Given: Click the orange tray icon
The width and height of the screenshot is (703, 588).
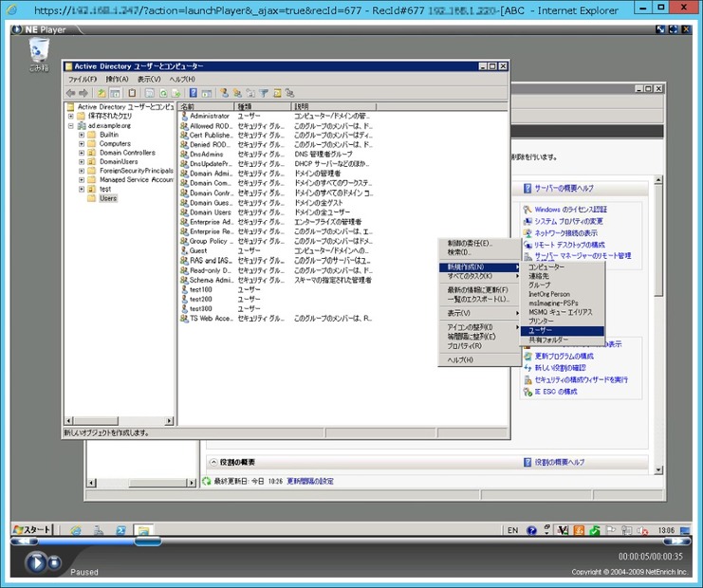Looking at the screenshot, I should tap(579, 531).
